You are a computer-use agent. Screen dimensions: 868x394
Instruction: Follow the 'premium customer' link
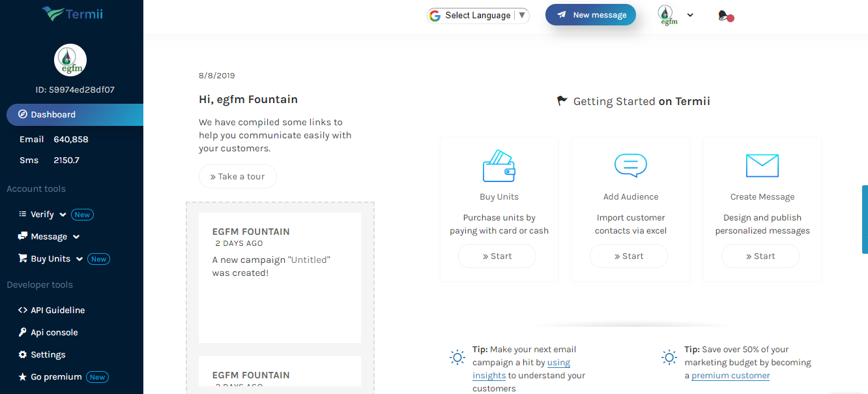(x=731, y=376)
